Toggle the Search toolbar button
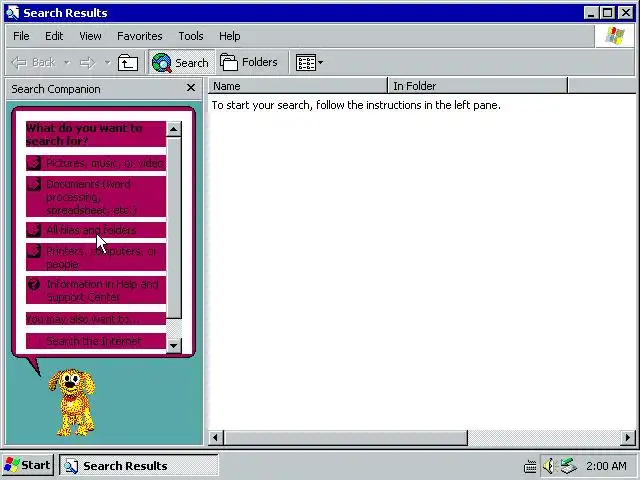Screen dimensions: 640x480 [x=181, y=62]
